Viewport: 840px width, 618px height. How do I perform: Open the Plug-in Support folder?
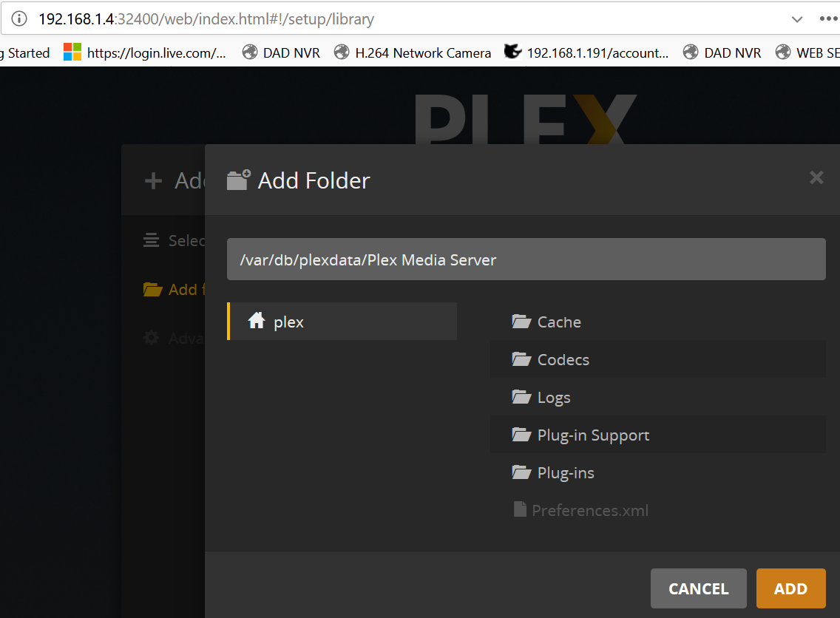pyautogui.click(x=658, y=435)
